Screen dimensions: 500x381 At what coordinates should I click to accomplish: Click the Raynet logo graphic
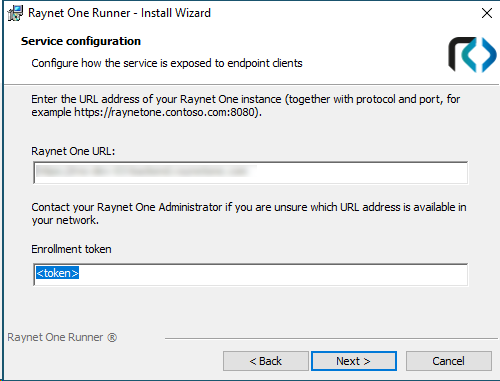pyautogui.click(x=472, y=54)
